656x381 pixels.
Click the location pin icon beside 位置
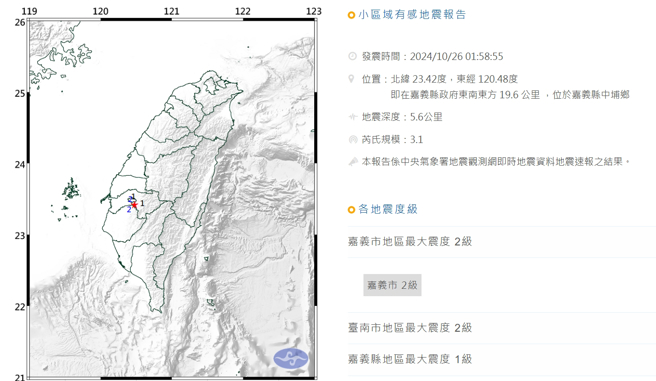[x=352, y=79]
